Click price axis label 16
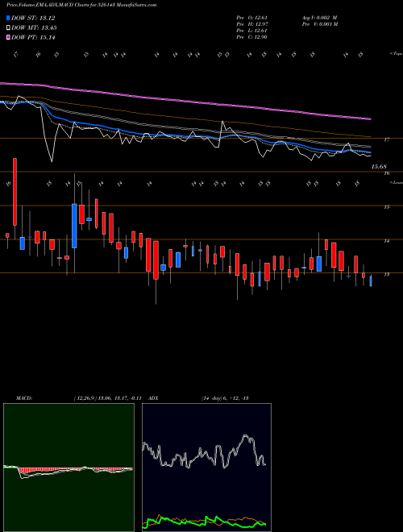 click(x=386, y=173)
